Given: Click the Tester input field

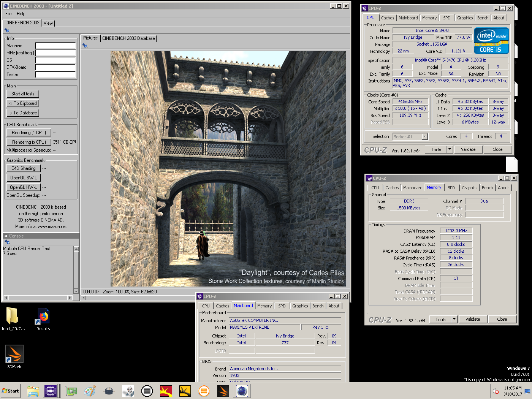Looking at the screenshot, I should [55, 74].
